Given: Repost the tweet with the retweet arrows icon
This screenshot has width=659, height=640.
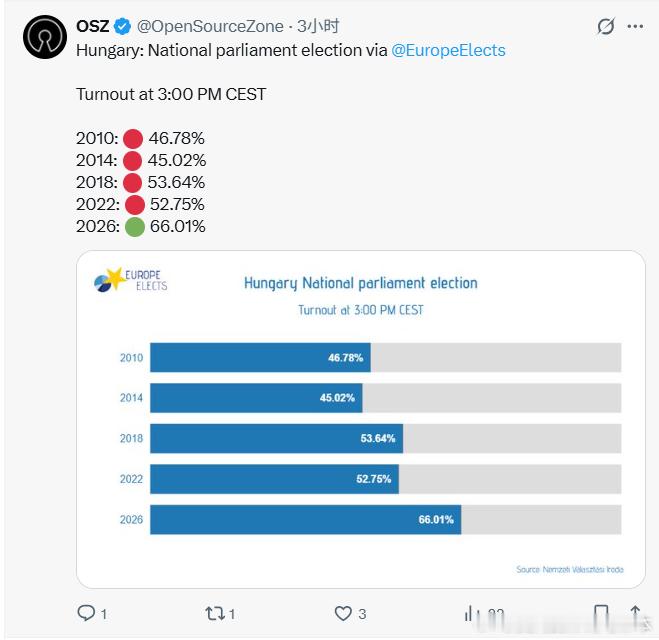Looking at the screenshot, I should click(214, 613).
